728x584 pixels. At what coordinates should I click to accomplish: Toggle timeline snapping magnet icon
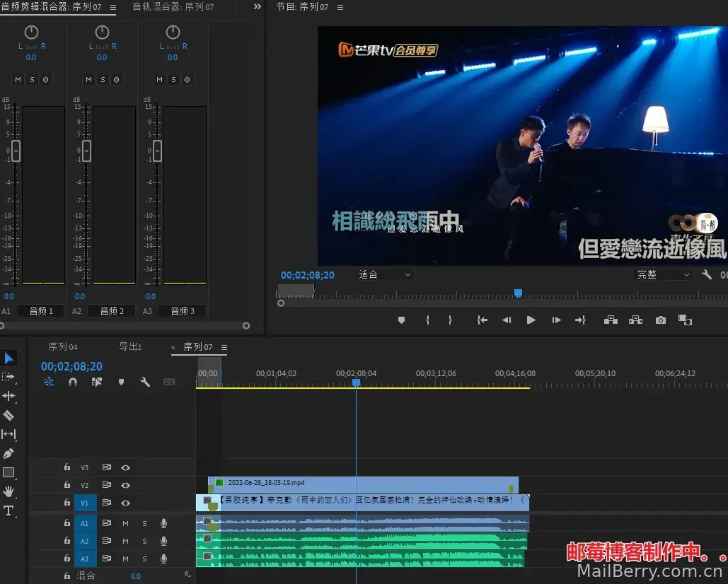point(73,382)
